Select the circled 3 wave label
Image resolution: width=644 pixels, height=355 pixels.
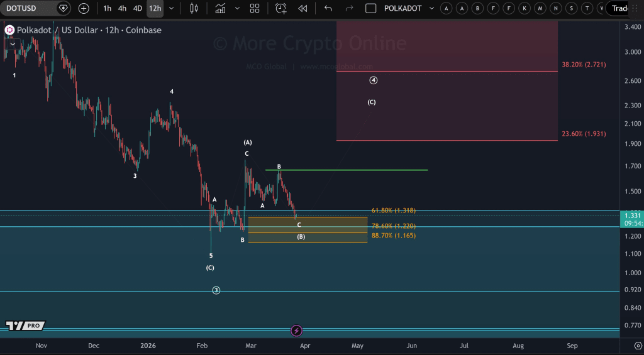point(216,290)
